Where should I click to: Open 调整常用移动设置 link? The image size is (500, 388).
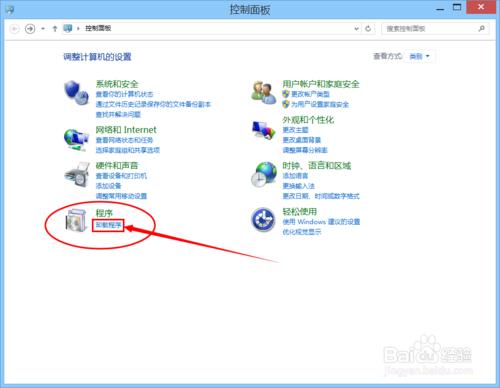coord(121,196)
